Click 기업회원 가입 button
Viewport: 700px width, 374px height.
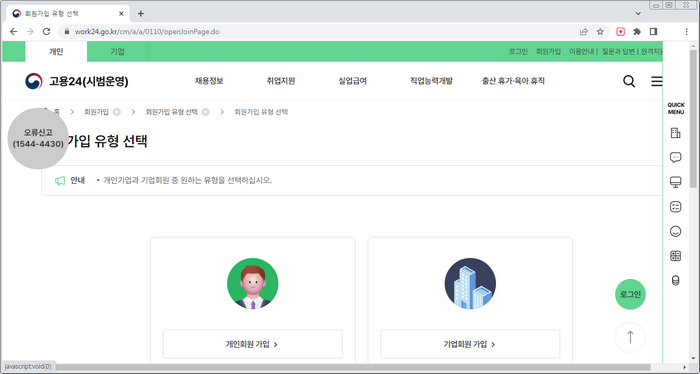click(470, 344)
